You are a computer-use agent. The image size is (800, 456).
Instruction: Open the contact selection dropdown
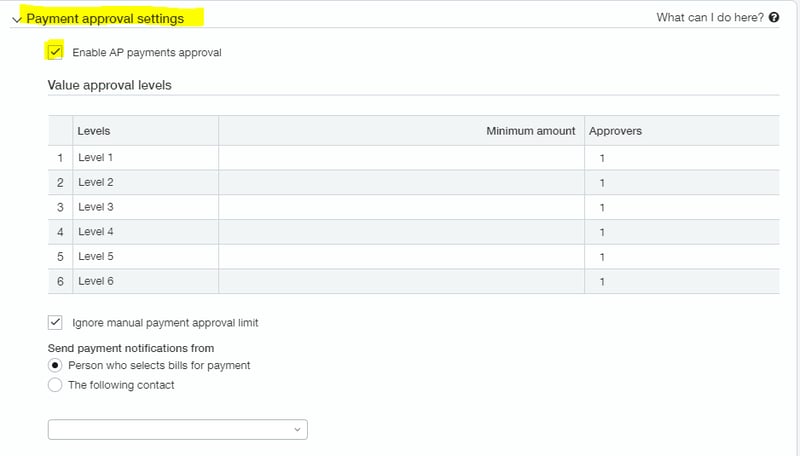click(x=178, y=429)
